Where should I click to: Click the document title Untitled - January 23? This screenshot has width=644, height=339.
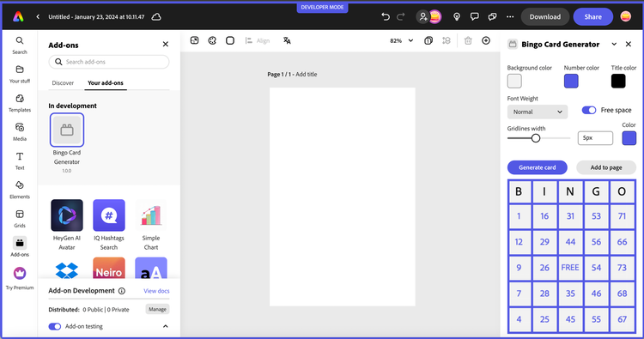click(x=96, y=17)
